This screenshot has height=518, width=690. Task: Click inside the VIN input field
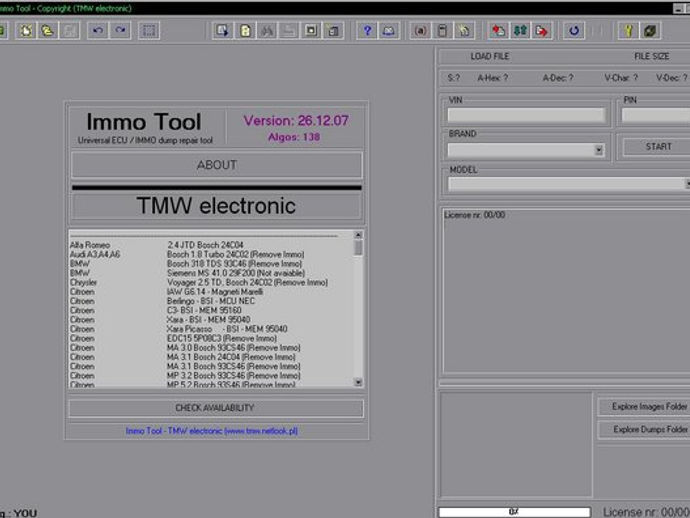tap(526, 115)
